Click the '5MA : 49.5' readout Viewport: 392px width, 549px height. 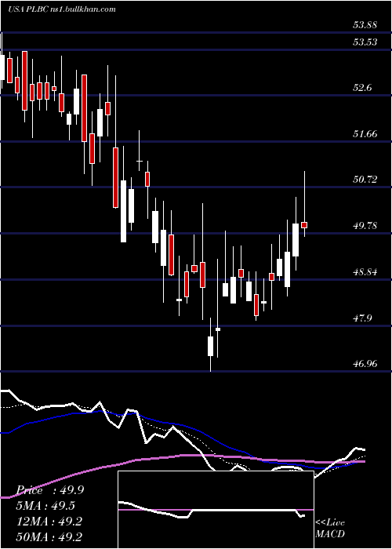(x=47, y=506)
